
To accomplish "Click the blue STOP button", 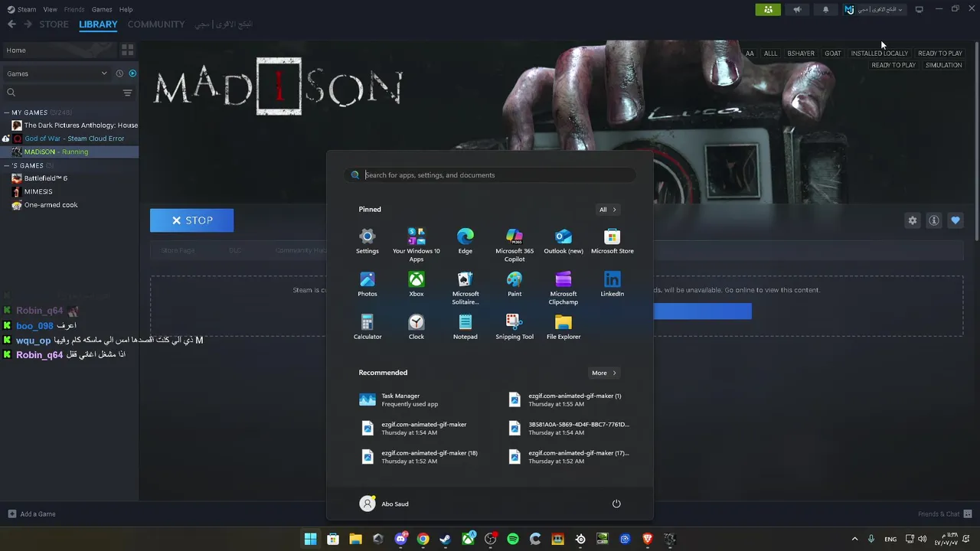I will click(192, 220).
